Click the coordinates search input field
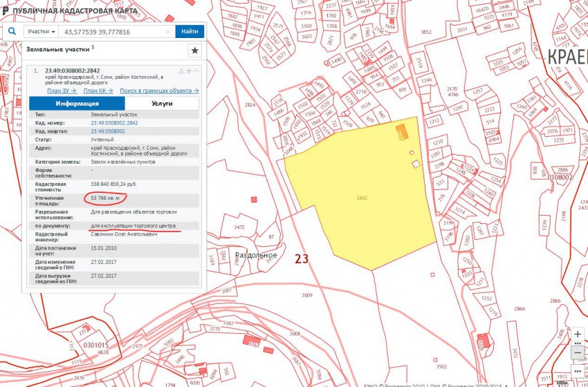The image size is (588, 387). point(111,32)
